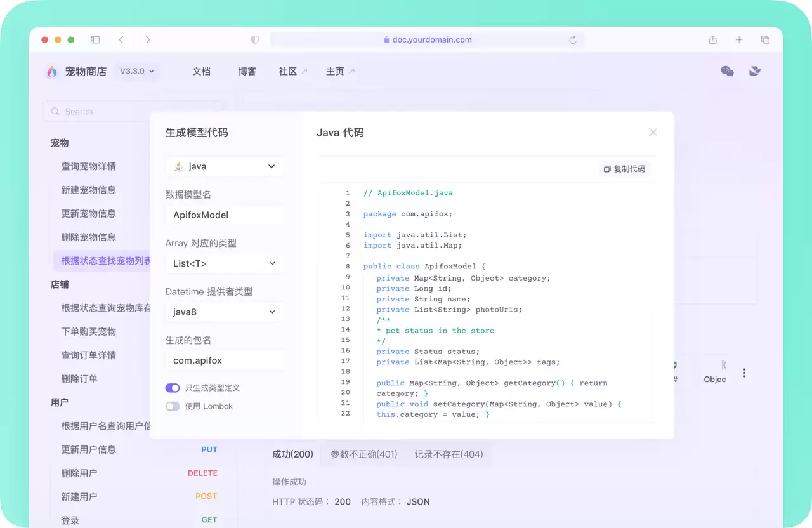Click the 宠物商店 flame logo
The image size is (812, 528).
pos(52,72)
